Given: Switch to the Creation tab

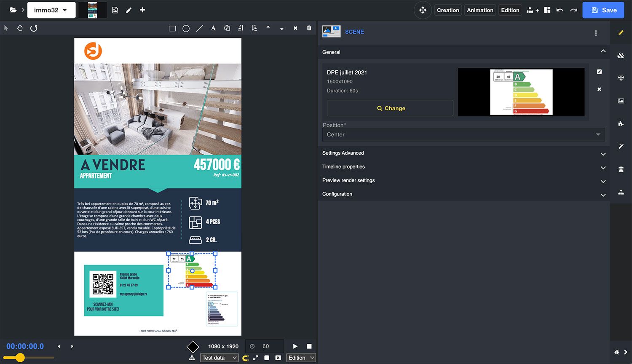Looking at the screenshot, I should [x=448, y=10].
